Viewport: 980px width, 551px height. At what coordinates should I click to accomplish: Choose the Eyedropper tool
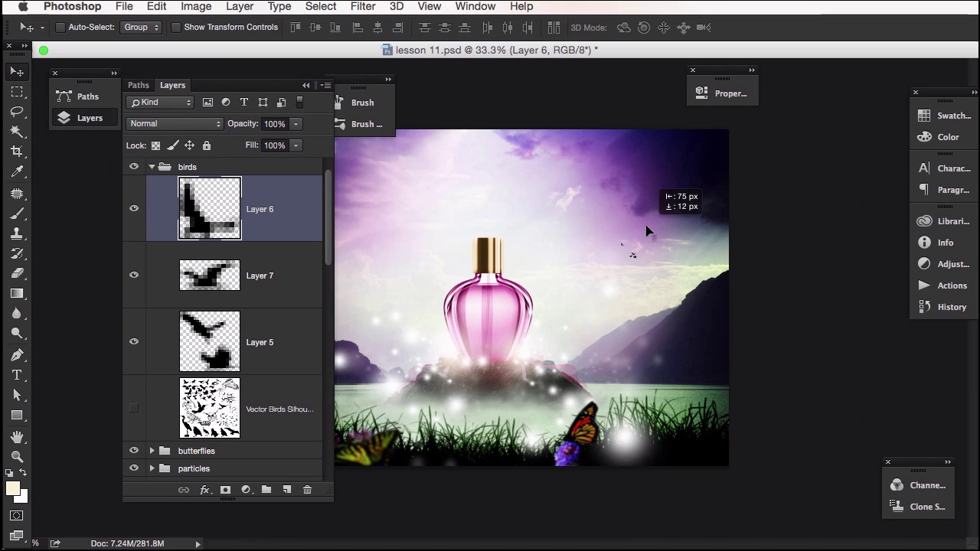click(x=17, y=172)
